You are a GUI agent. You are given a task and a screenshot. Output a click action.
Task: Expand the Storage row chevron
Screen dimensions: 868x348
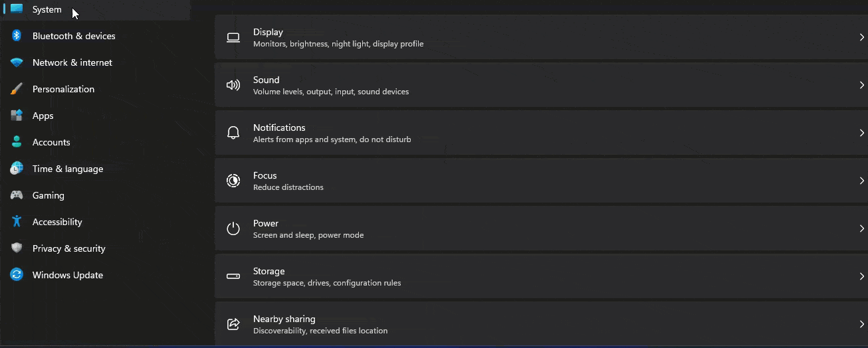861,276
